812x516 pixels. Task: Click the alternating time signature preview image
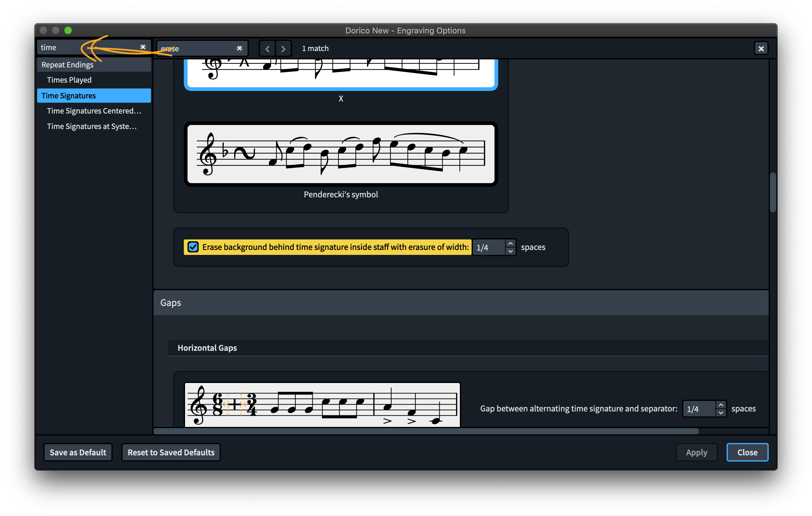322,405
